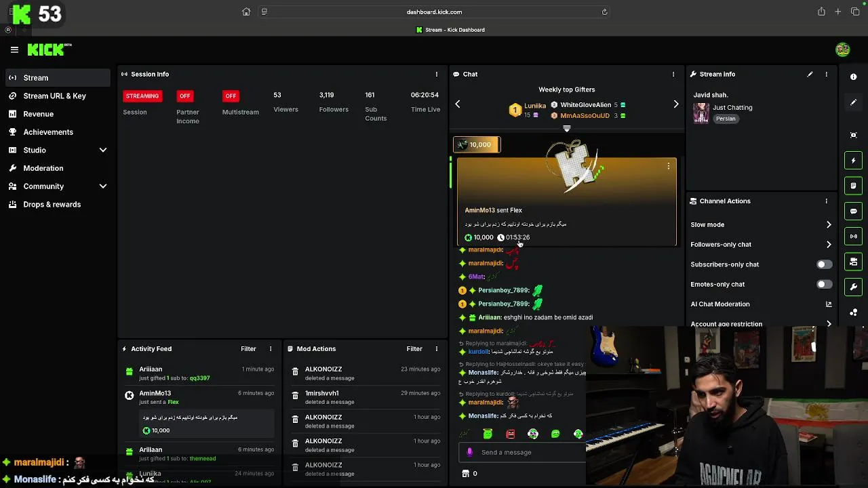Viewport: 868px width, 488px height.
Task: Open the hamburger menu beside Kick logo
Action: point(14,49)
